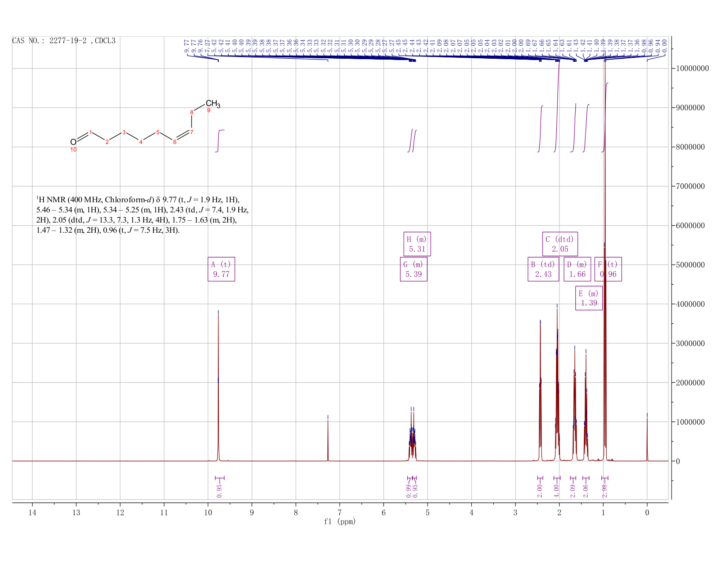Click integral value 2.06 near 1.39 ppm
Image resolution: width=728 pixels, height=563 pixels.
586,491
